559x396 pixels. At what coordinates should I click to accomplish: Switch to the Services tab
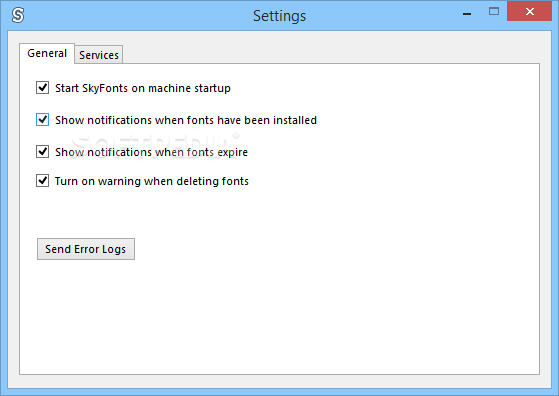(x=99, y=55)
